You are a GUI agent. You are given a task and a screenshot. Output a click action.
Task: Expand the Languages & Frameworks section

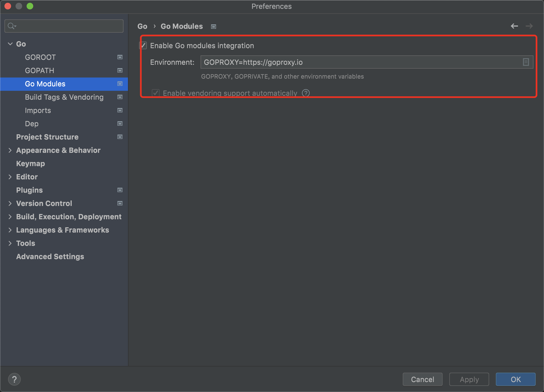10,230
